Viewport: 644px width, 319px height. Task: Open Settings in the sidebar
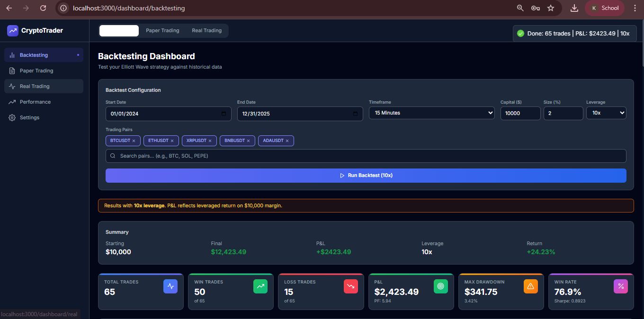point(29,118)
